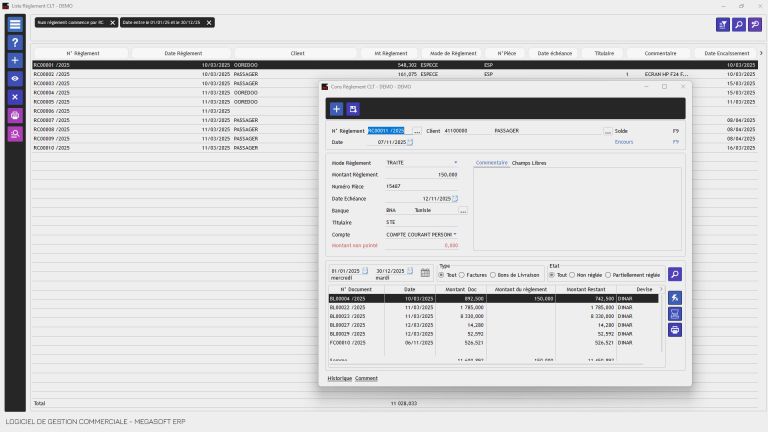Select Etat 'Tout' radio button
Screen dimensions: 768x432
pyautogui.click(x=552, y=275)
